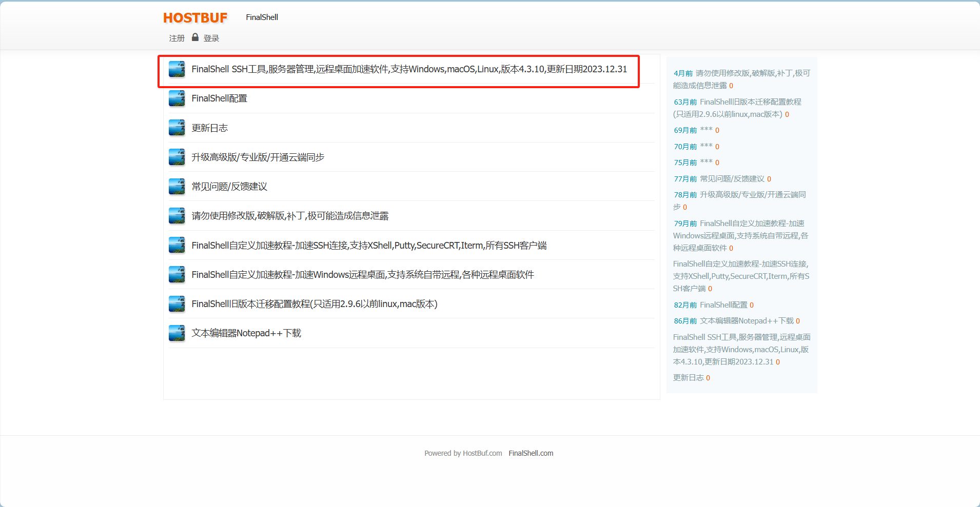Open the *** sidebar post dated 75月前
Screen dimensions: 980x507
coord(706,162)
